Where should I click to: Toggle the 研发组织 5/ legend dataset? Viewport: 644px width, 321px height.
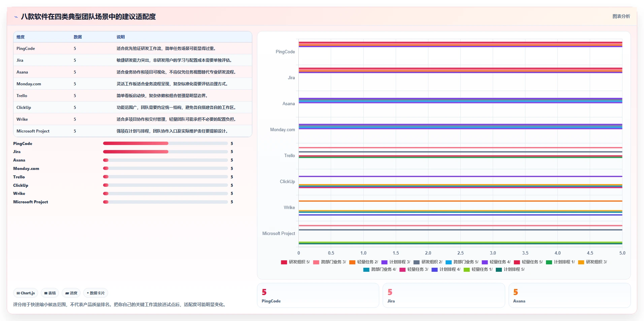pyautogui.click(x=295, y=262)
